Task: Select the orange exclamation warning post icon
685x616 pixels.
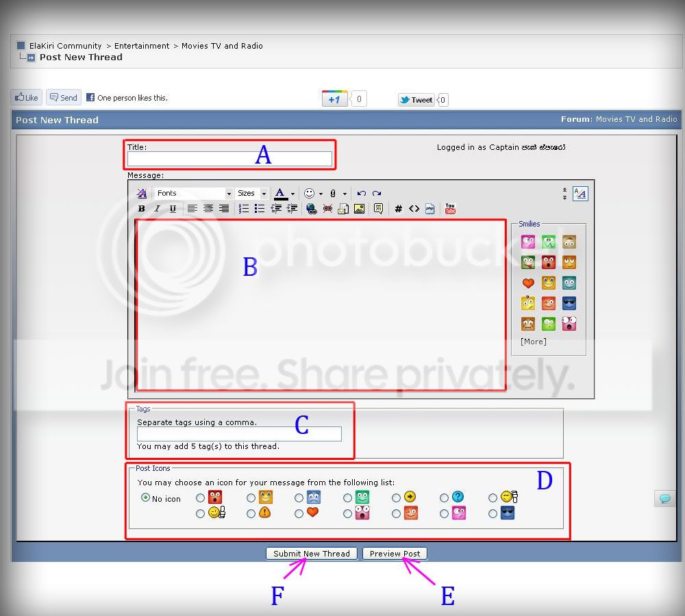Action: point(251,513)
